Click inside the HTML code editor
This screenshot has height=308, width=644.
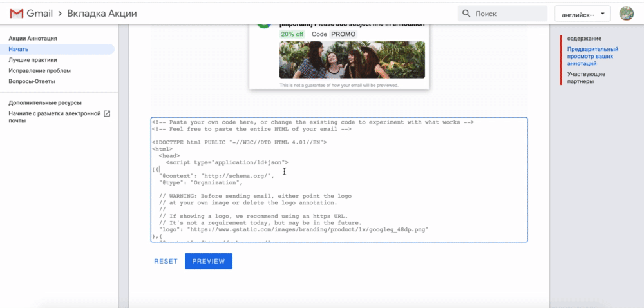pos(339,180)
